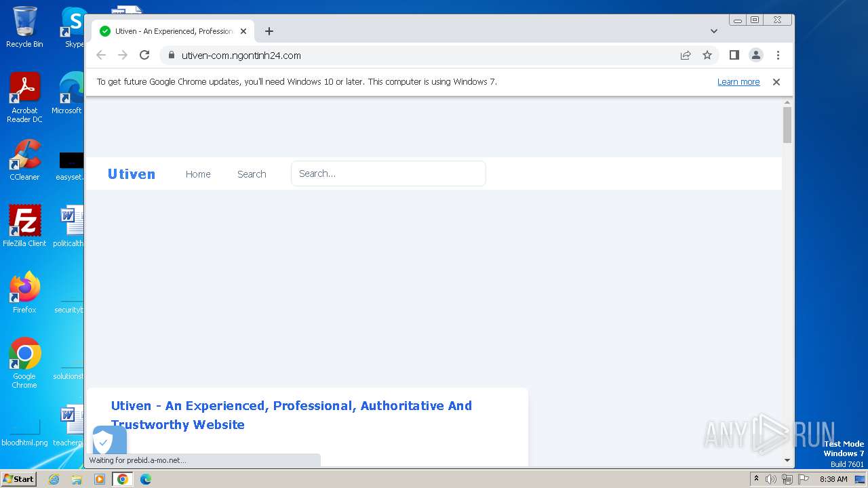
Task: Dismiss the Chrome update notice
Action: (776, 82)
